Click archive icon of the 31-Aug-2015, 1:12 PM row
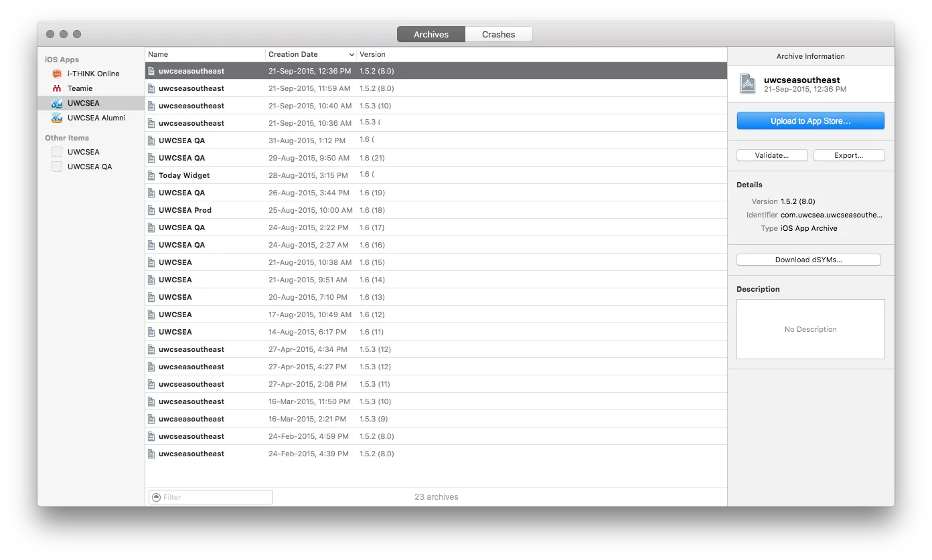The height and width of the screenshot is (560, 932). pyautogui.click(x=151, y=141)
